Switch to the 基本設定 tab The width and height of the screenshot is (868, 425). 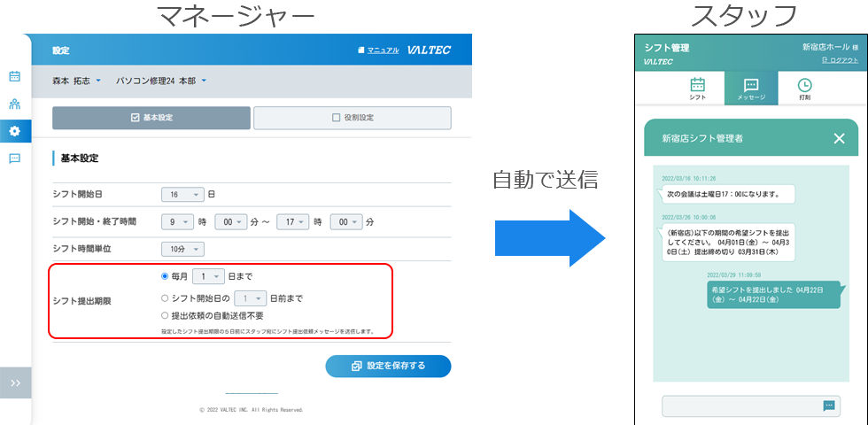(151, 118)
